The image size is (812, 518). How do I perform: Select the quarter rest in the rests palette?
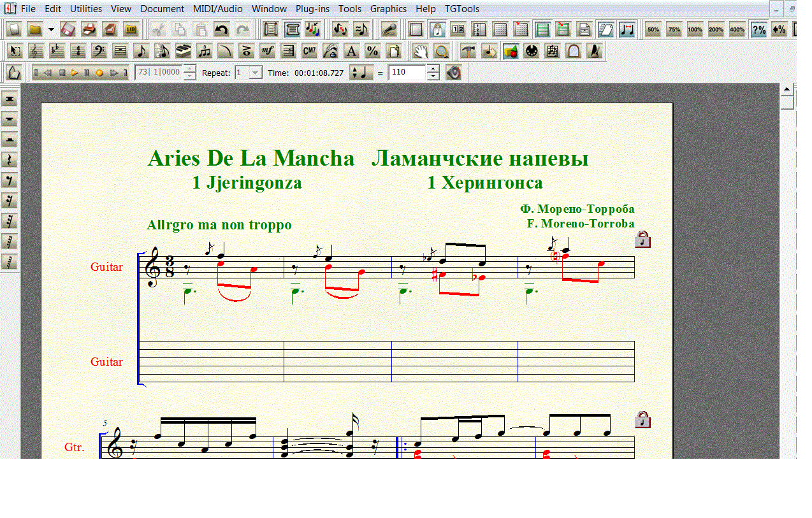10,160
